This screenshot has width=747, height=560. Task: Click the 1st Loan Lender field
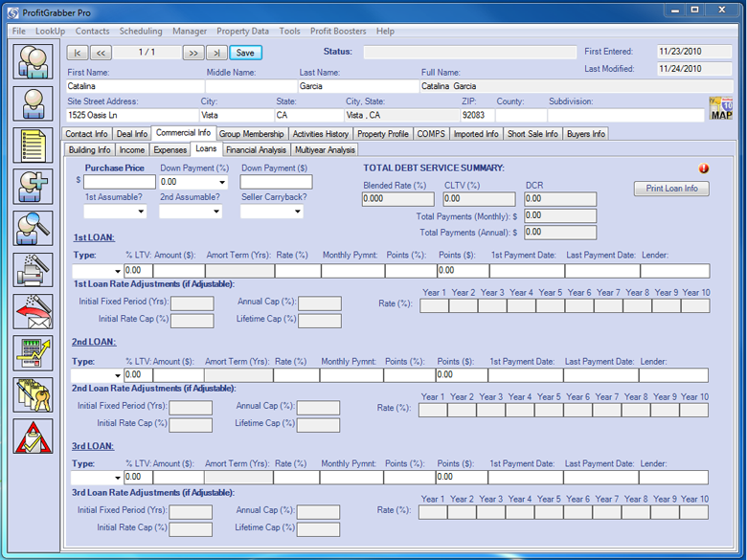[x=675, y=271]
